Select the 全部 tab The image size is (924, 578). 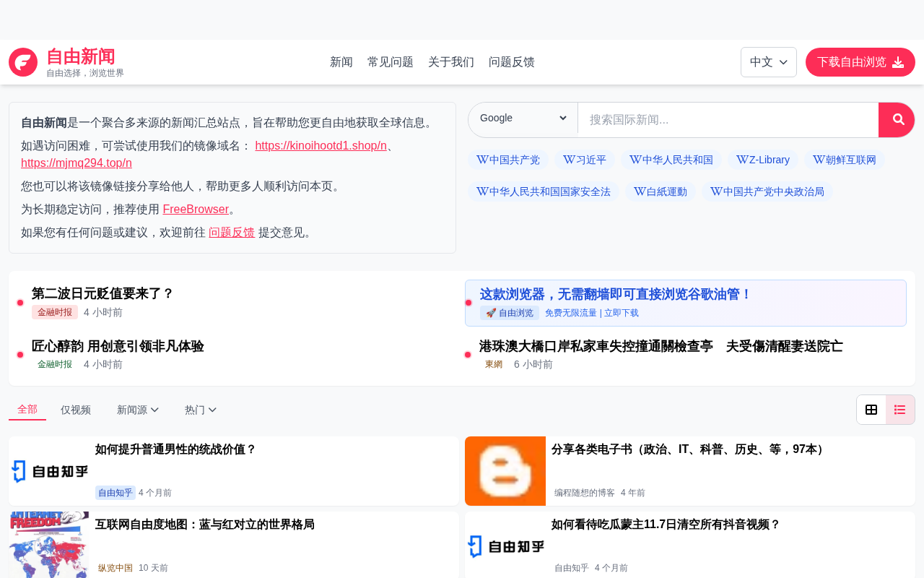27,410
